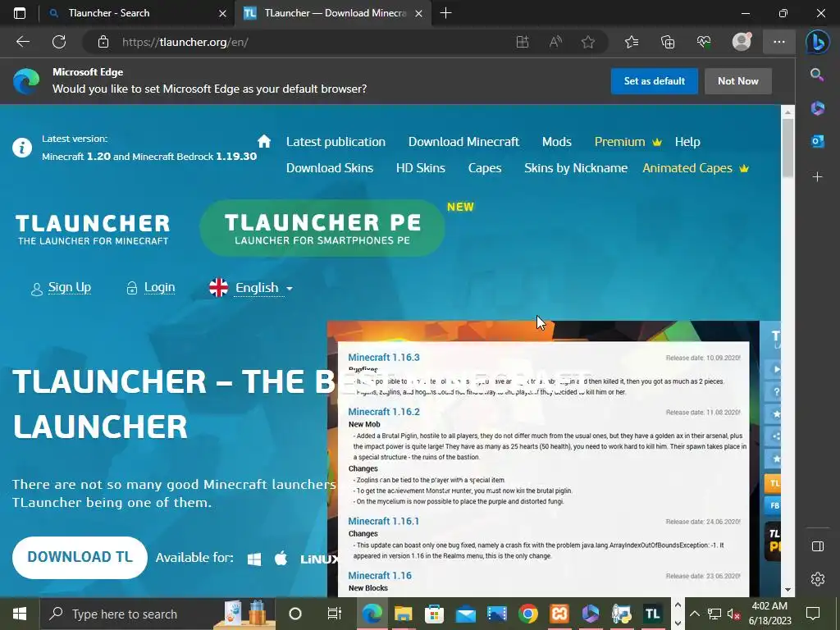Open the Bing chat sidebar button
The width and height of the screenshot is (840, 630).
[818, 42]
